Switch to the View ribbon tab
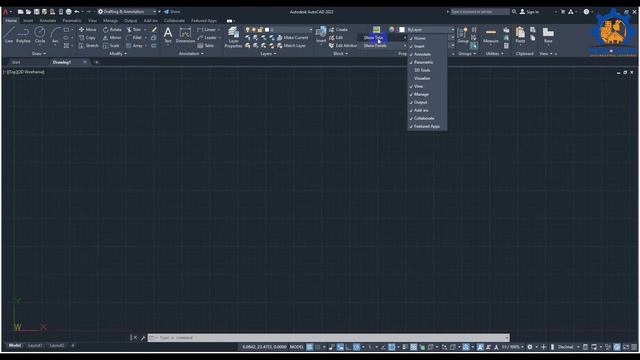 click(93, 20)
